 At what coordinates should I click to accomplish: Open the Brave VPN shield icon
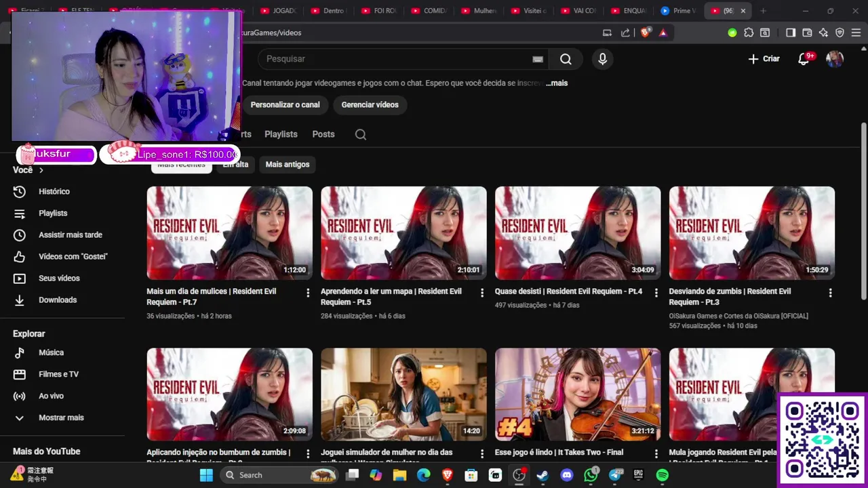[840, 33]
